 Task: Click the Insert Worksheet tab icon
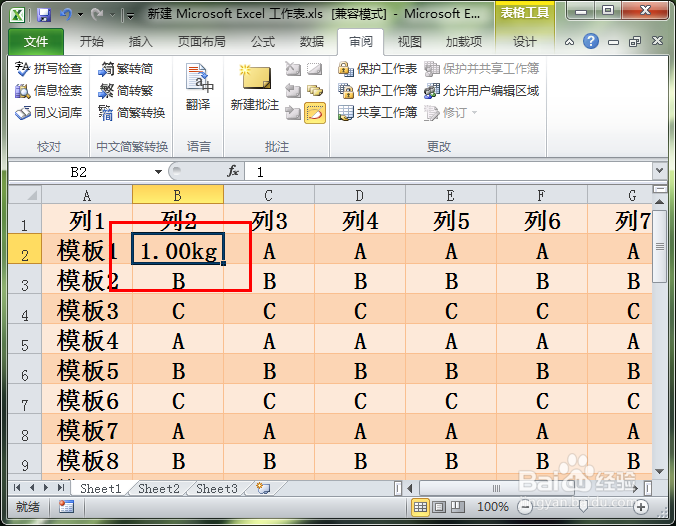263,488
